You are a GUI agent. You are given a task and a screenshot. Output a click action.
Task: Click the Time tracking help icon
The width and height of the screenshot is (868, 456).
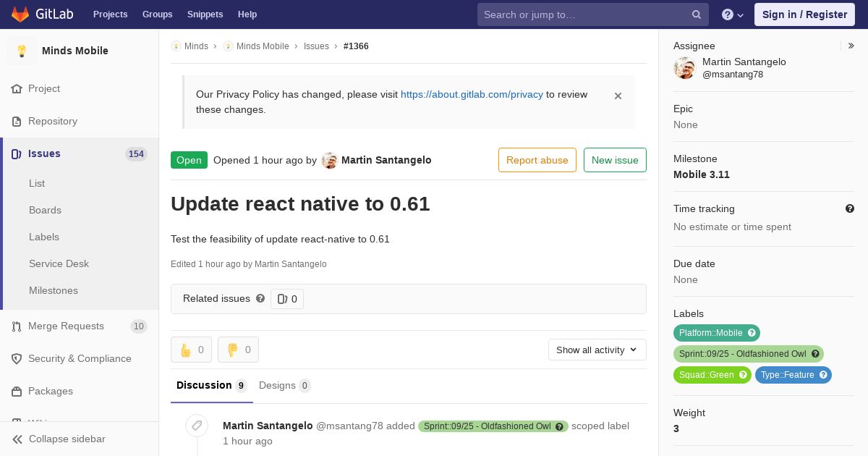pyautogui.click(x=850, y=208)
